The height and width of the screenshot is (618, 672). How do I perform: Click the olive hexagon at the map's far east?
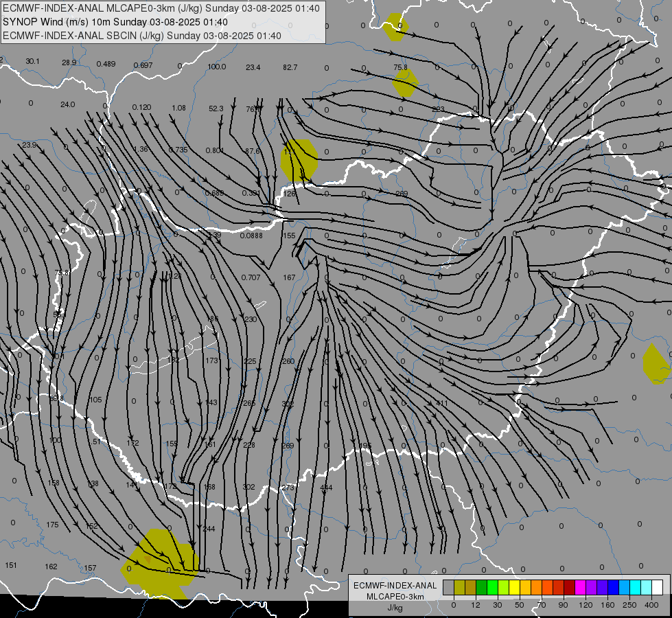pos(656,364)
